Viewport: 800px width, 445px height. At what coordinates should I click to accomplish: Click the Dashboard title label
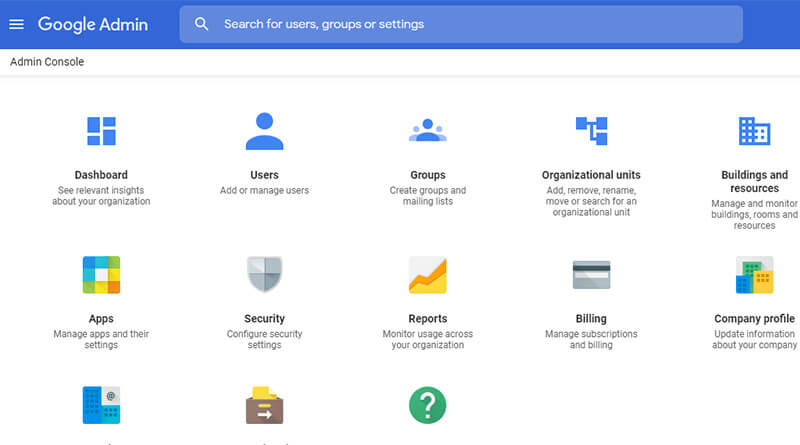pyautogui.click(x=101, y=175)
